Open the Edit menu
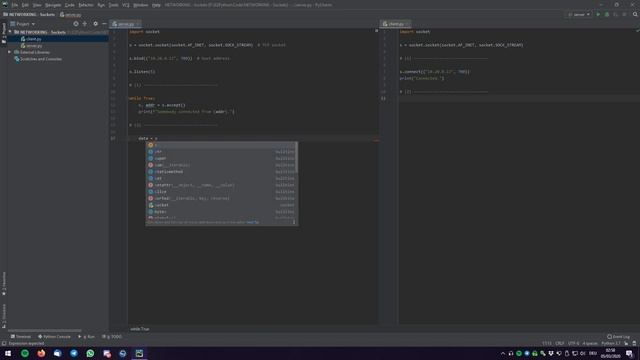The image size is (640, 360). tap(25, 5)
